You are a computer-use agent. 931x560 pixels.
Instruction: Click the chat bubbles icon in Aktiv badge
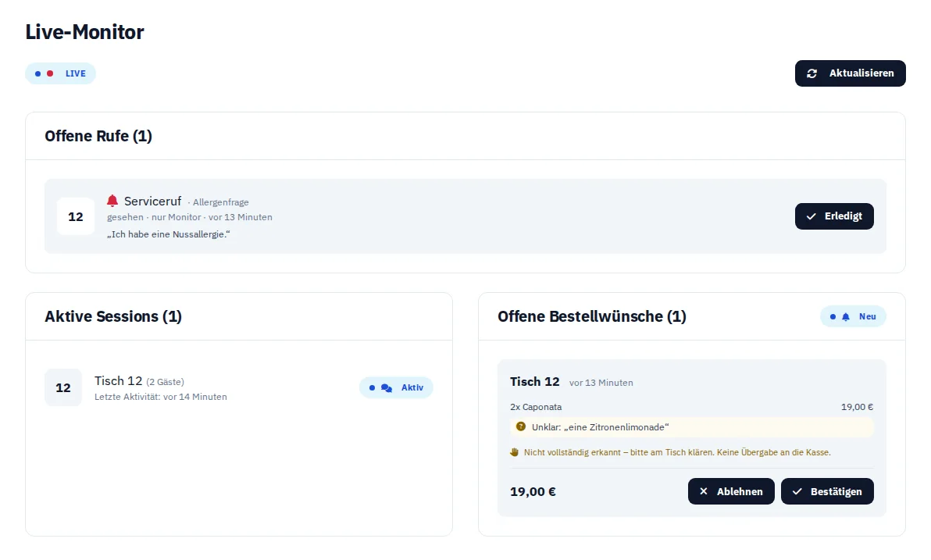387,388
